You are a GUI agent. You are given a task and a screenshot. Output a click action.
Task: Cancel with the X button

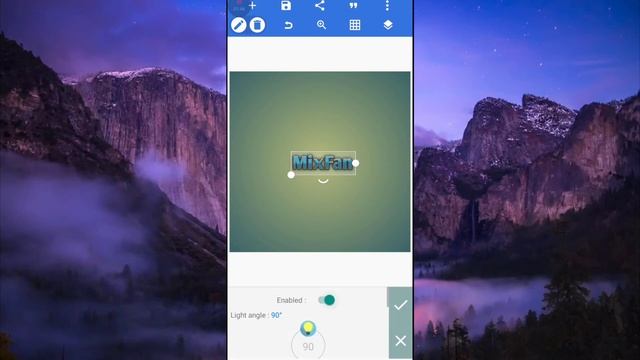click(x=400, y=340)
